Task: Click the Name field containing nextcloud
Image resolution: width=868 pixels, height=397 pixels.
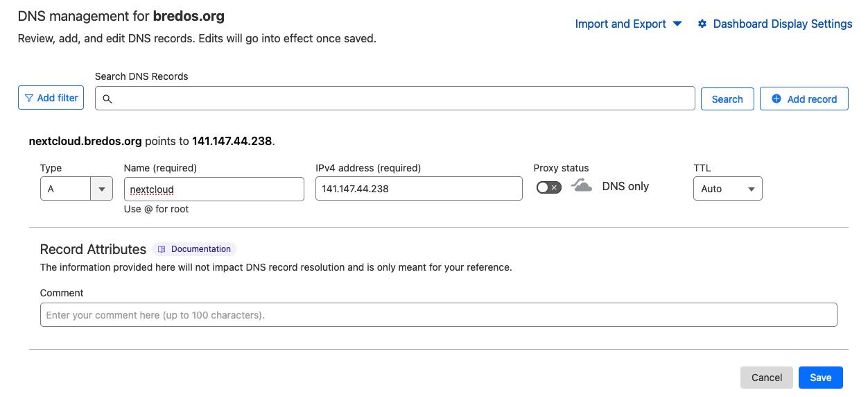Action: (214, 189)
